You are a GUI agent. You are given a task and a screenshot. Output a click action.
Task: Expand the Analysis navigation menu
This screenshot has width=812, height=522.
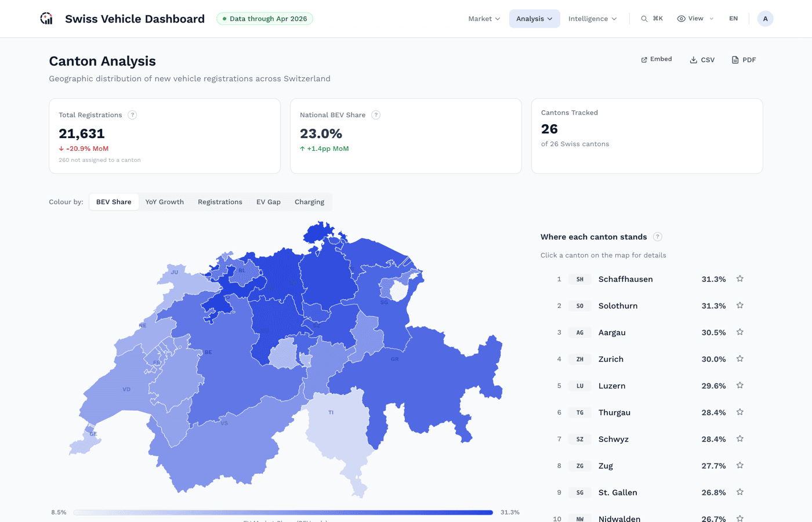pyautogui.click(x=534, y=19)
